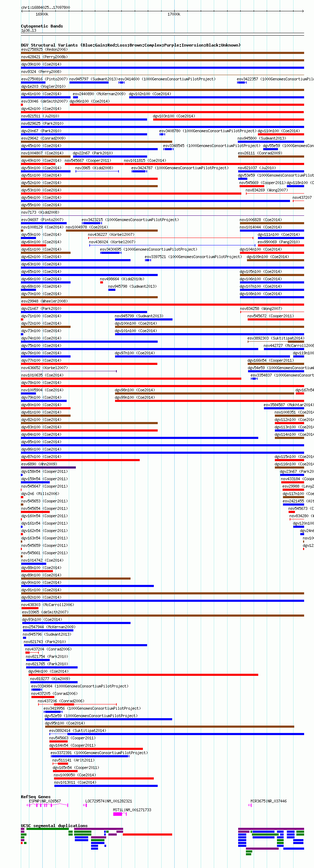The height and width of the screenshot is (868, 314).
Task: Click nsv834258 (Wong2007) label
Action: click(261, 308)
